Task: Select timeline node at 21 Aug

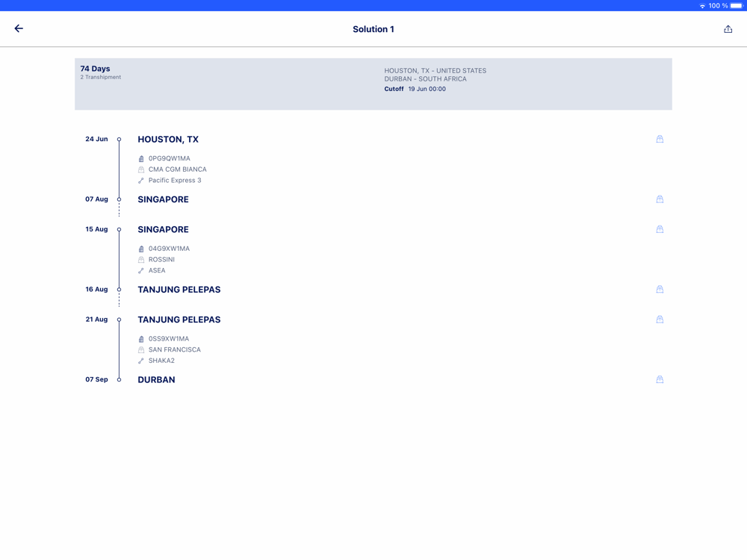Action: (119, 319)
